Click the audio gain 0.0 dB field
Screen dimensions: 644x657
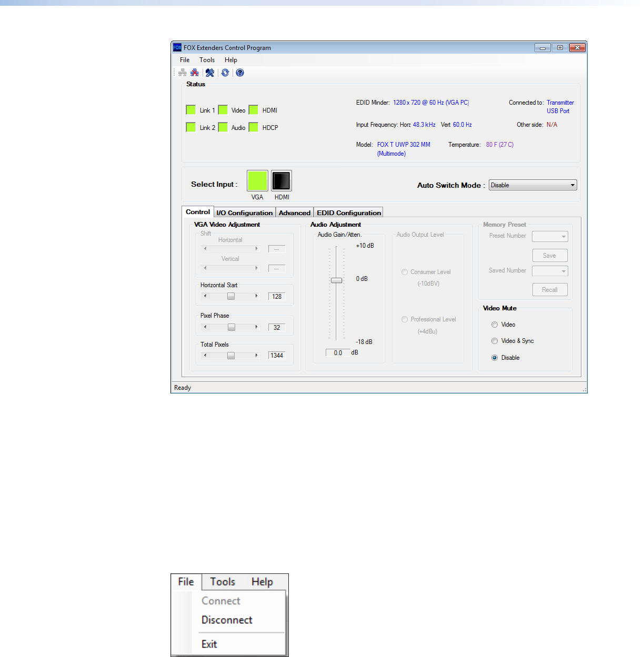(338, 353)
